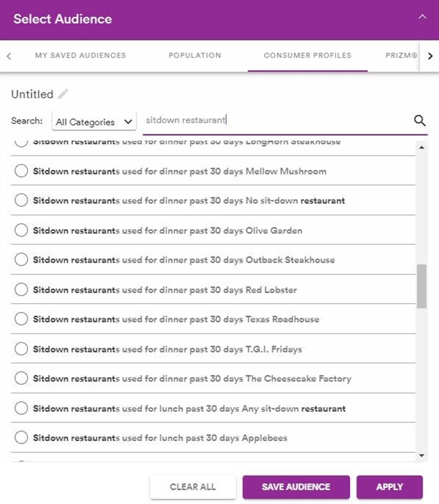The height and width of the screenshot is (504, 439).
Task: Open the Population tab
Action: click(x=195, y=55)
